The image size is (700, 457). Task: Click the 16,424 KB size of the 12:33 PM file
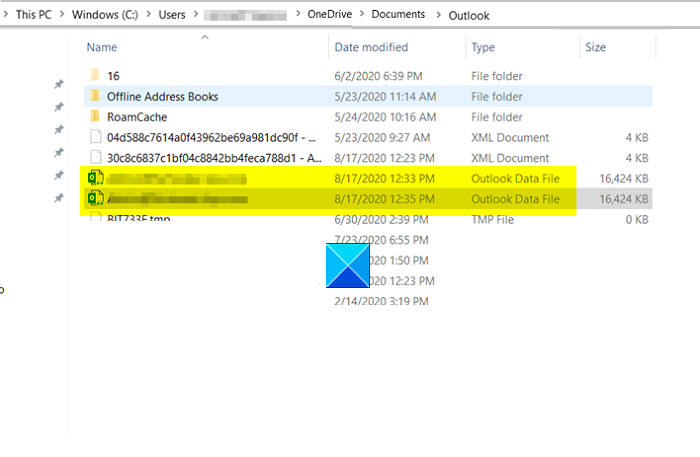pyautogui.click(x=624, y=179)
